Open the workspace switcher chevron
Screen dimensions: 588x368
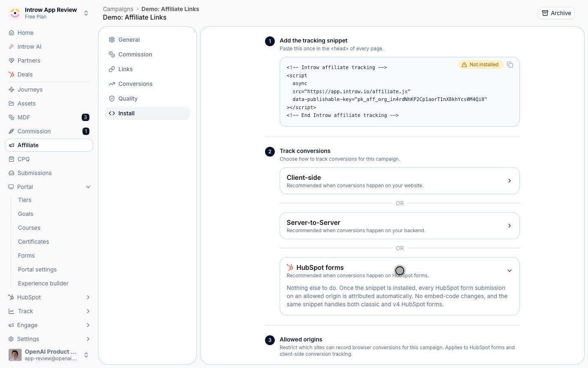pyautogui.click(x=86, y=13)
